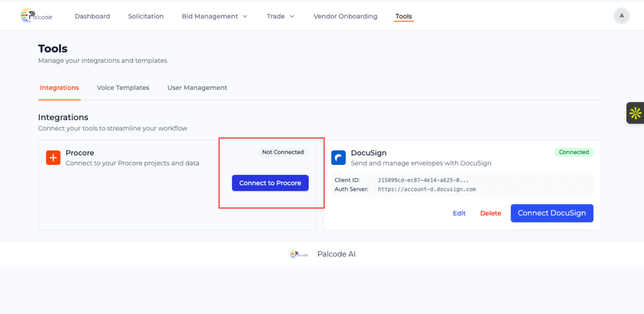Screen dimensions: 644x314
Task: Select Tools in the top navigation
Action: (404, 16)
